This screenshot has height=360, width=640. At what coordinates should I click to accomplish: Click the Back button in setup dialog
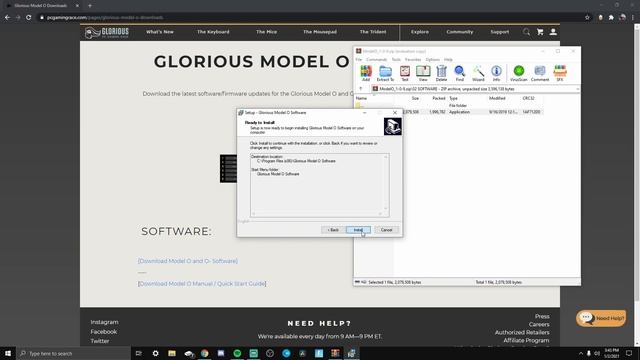point(333,230)
